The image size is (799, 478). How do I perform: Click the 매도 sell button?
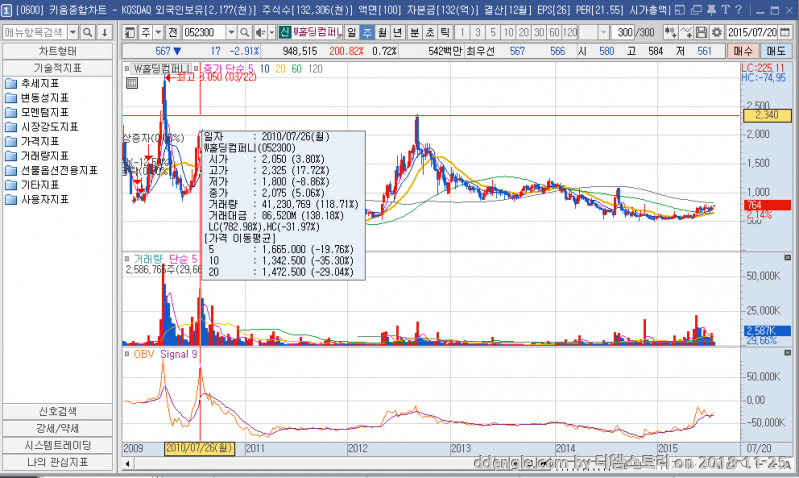click(x=776, y=51)
